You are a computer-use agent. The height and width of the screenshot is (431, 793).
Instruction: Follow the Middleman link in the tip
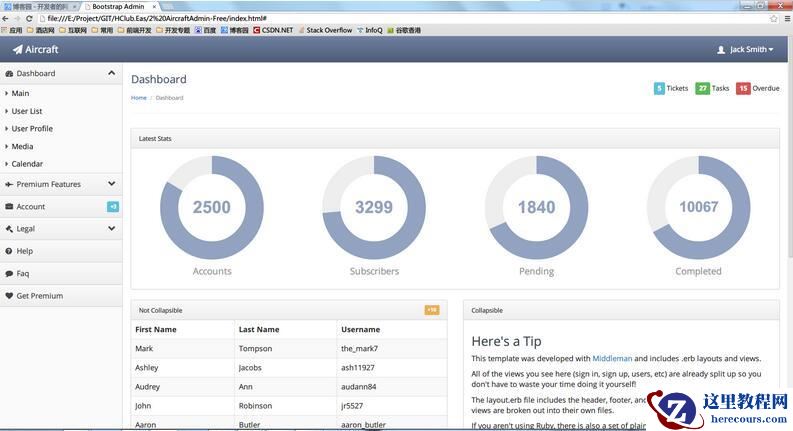612,358
